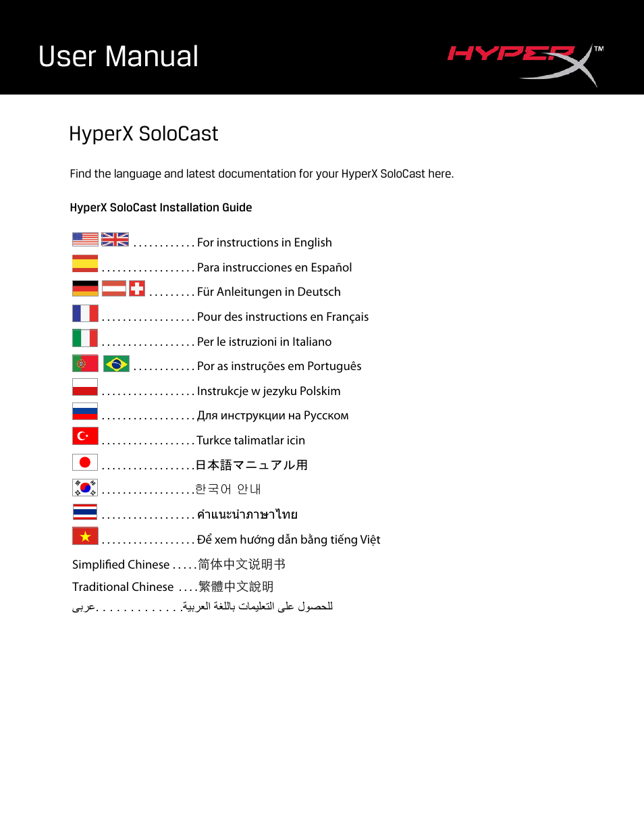The height and width of the screenshot is (834, 644).
Task: Open 'Por as instruções em Português' link
Action: tap(279, 366)
